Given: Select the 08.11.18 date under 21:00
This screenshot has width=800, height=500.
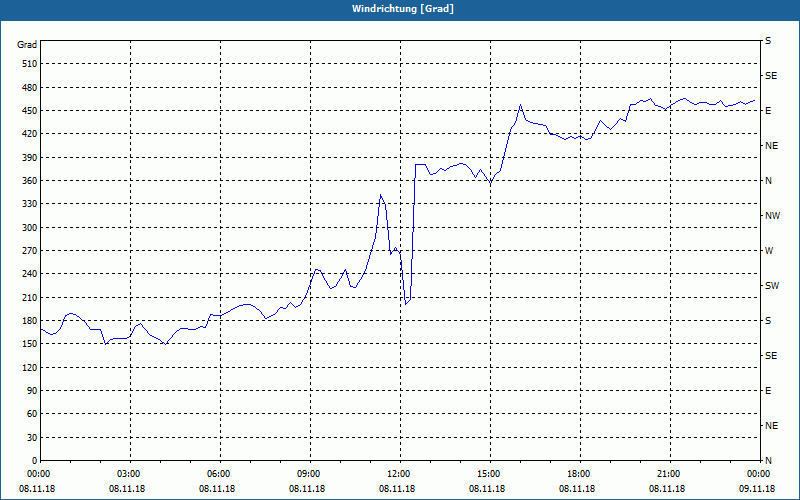Looking at the screenshot, I should click(667, 489).
